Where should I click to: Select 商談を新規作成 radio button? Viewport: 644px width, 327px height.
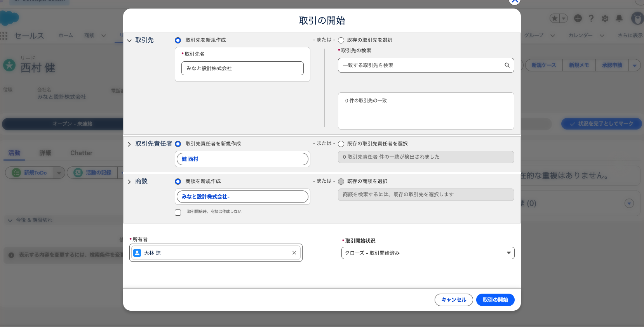[178, 182]
